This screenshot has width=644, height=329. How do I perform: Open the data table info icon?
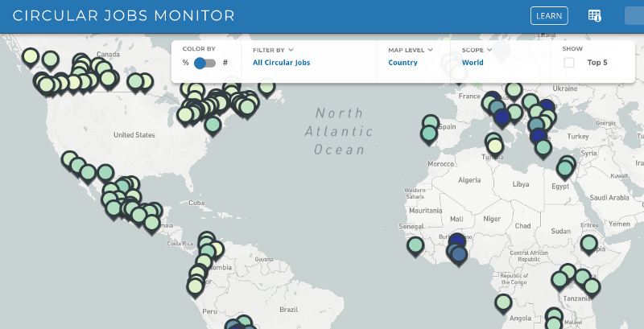(x=595, y=16)
